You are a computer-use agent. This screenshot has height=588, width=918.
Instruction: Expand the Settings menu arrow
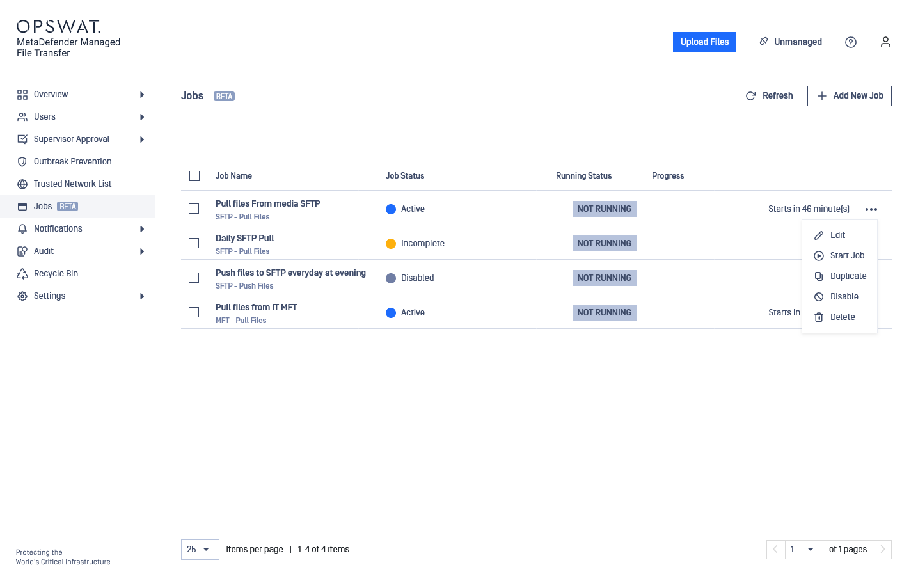[x=142, y=296]
